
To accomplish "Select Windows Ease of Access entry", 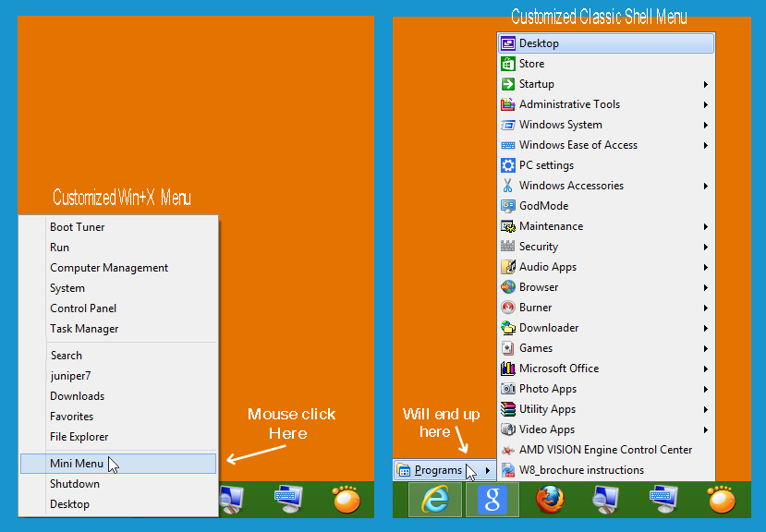I will click(578, 145).
